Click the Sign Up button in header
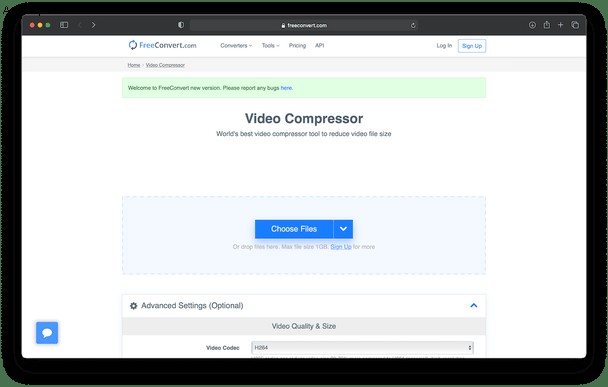This screenshot has height=387, width=608. [x=472, y=46]
